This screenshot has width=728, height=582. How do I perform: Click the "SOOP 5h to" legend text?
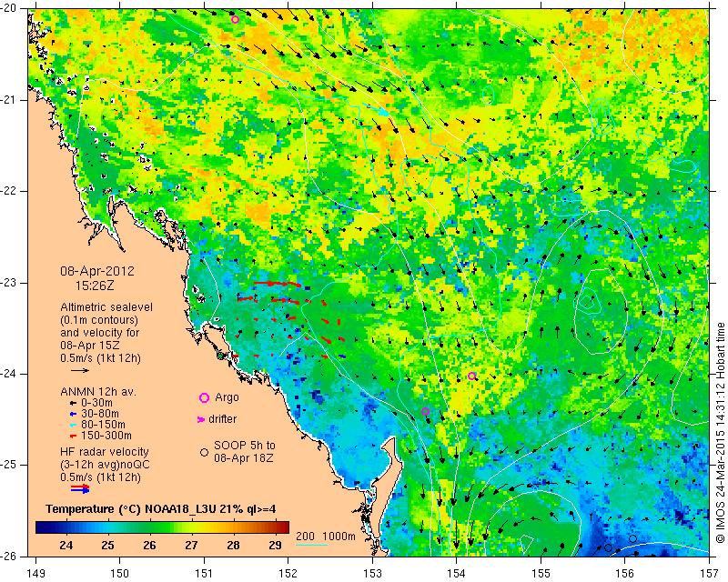pyautogui.click(x=244, y=446)
